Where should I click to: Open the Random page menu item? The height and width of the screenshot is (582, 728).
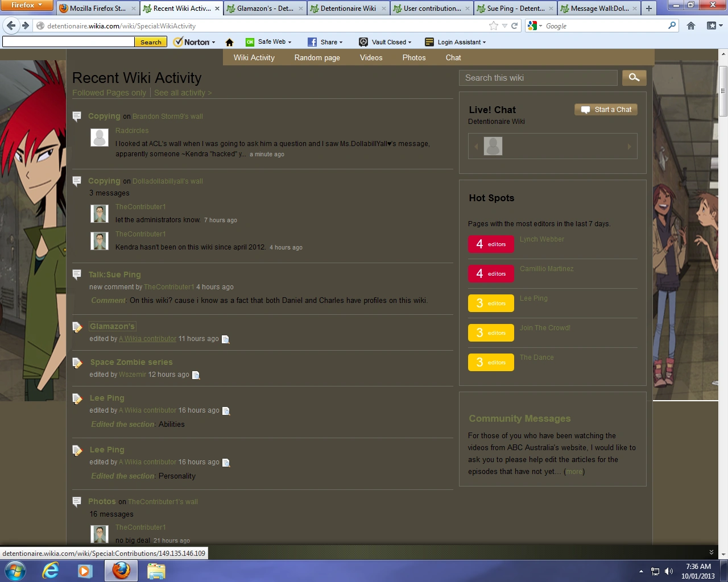[317, 58]
